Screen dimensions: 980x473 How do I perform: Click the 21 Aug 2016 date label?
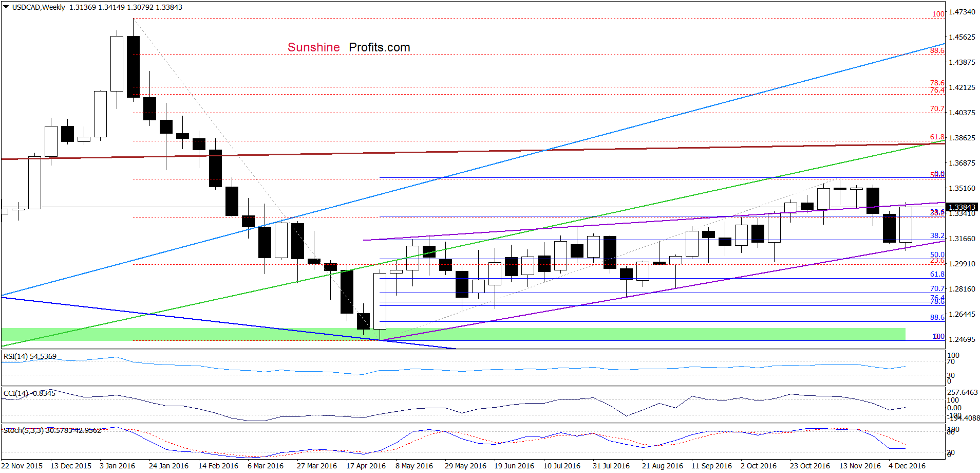pos(663,466)
